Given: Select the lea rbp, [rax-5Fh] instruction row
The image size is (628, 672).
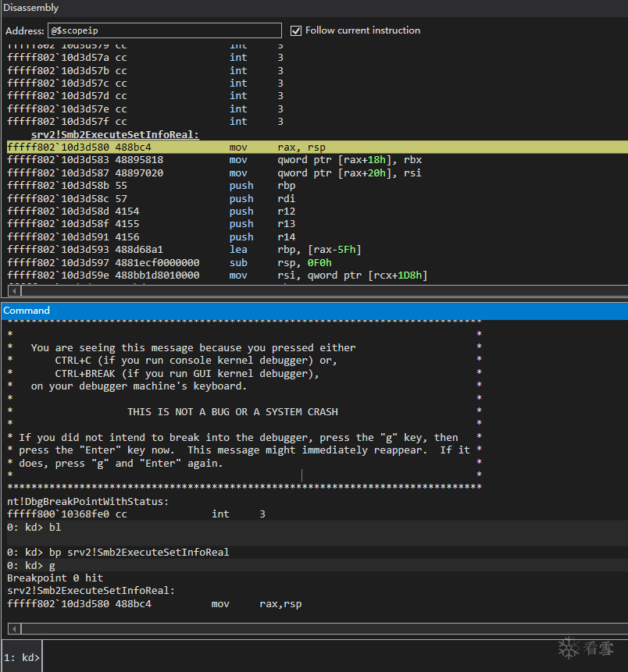Looking at the screenshot, I should [184, 250].
